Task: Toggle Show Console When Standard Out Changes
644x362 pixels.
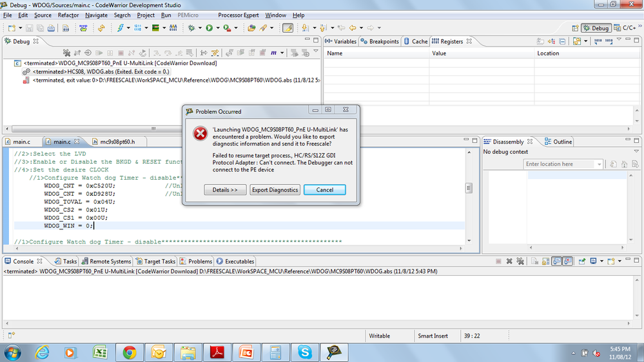Action: click(556, 261)
